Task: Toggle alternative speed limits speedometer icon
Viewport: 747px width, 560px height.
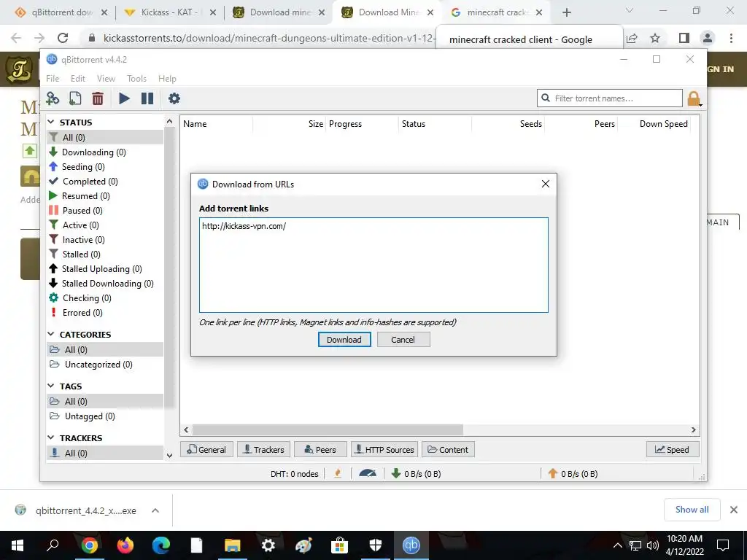Action: tap(368, 473)
